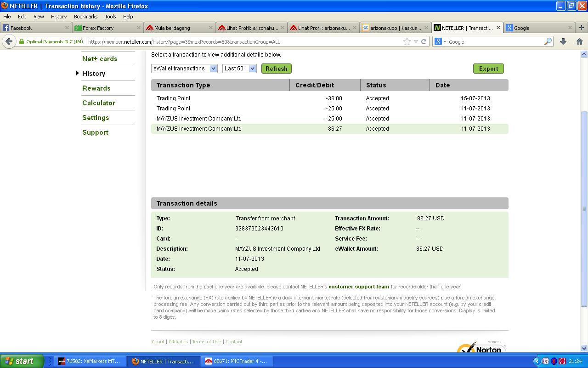Expand hidden system tray icons arrow
Screen dimensions: 588x368
pyautogui.click(x=537, y=361)
